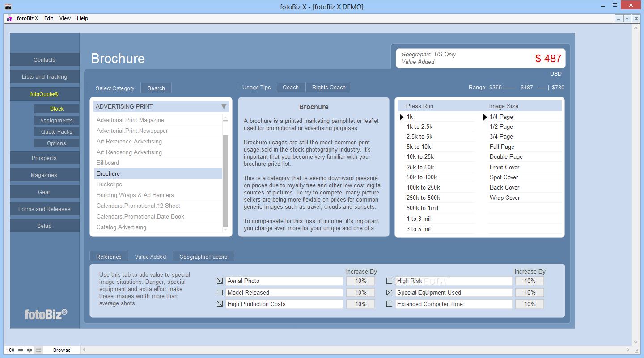Switch to the Select Category tab
This screenshot has width=644, height=358.
point(115,88)
